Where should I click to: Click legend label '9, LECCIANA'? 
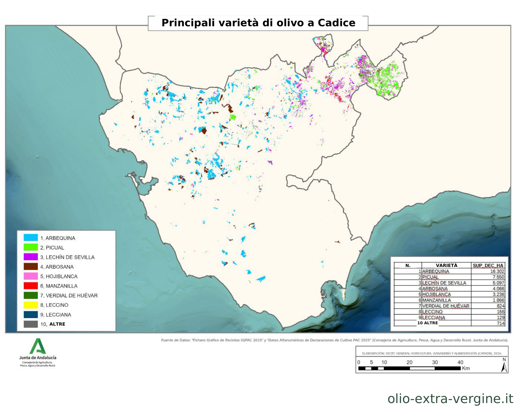(x=56, y=315)
